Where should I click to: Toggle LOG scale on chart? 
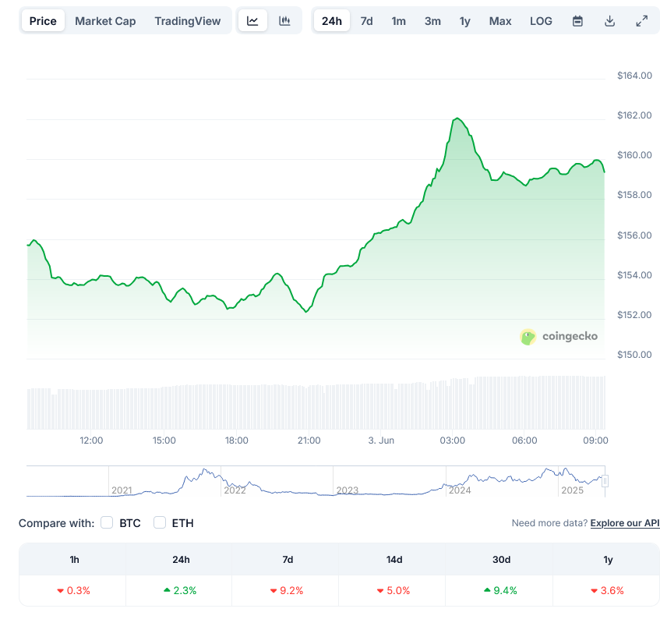coord(541,20)
